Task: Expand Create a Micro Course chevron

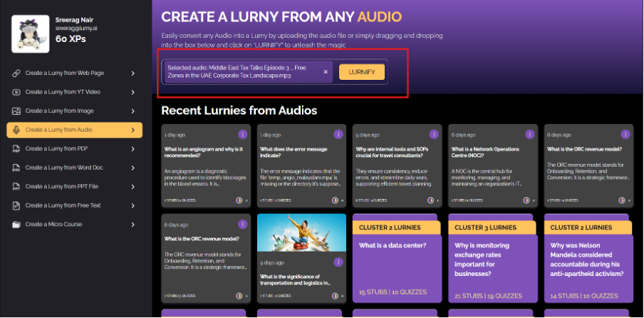Action: coord(133,225)
